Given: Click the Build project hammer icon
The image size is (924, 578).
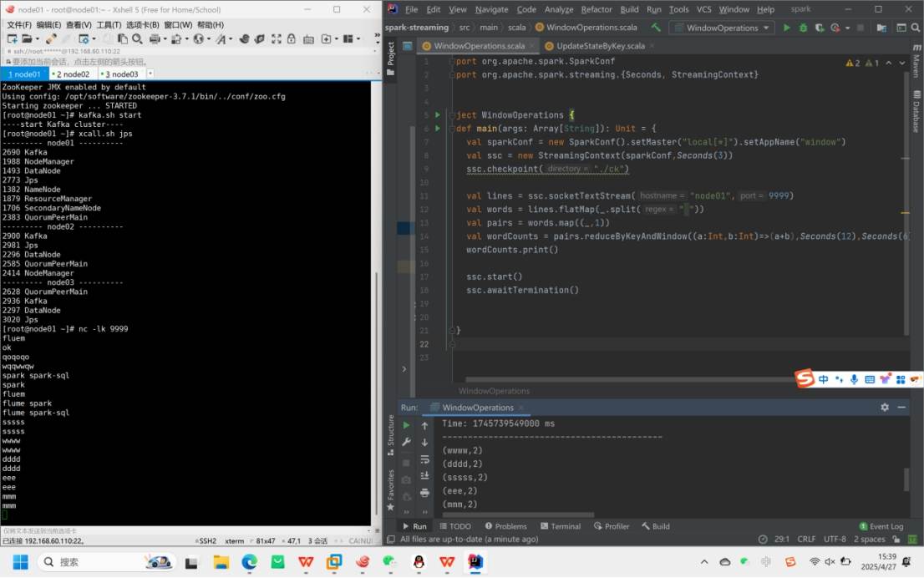Looking at the screenshot, I should (x=656, y=28).
